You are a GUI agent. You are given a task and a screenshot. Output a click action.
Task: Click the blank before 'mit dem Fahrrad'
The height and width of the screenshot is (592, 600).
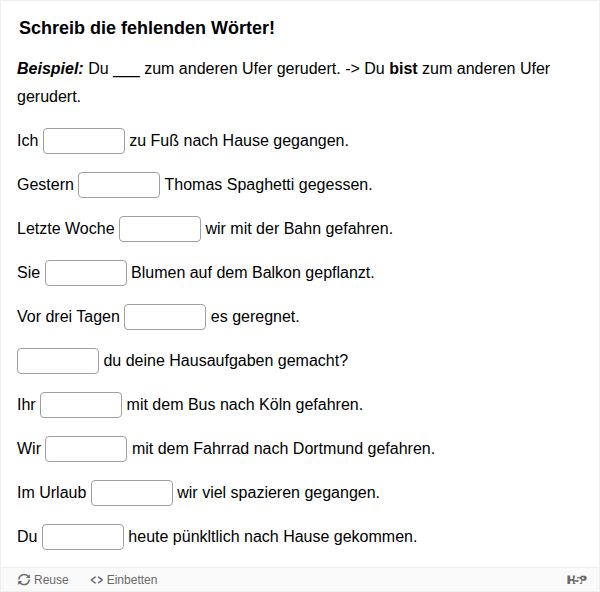(86, 449)
